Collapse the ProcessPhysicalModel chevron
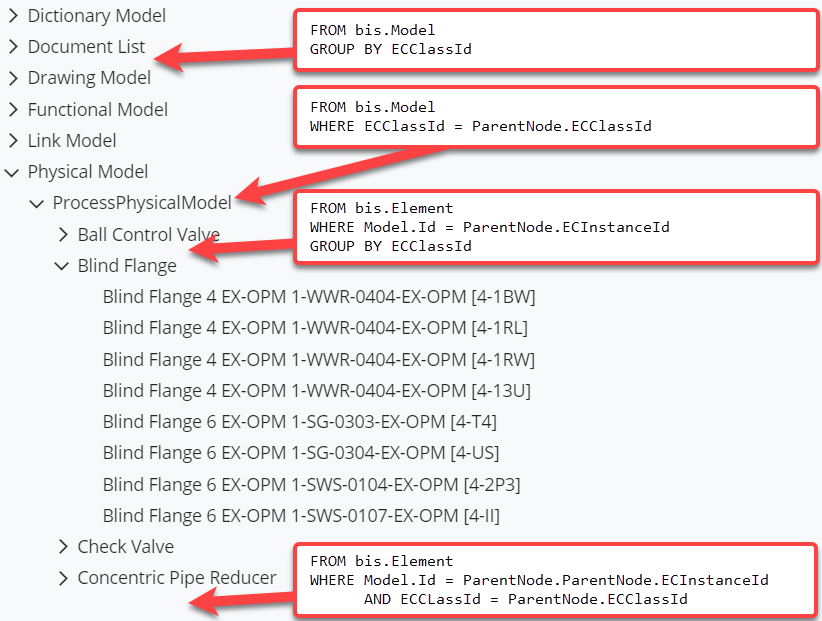 click(x=38, y=203)
